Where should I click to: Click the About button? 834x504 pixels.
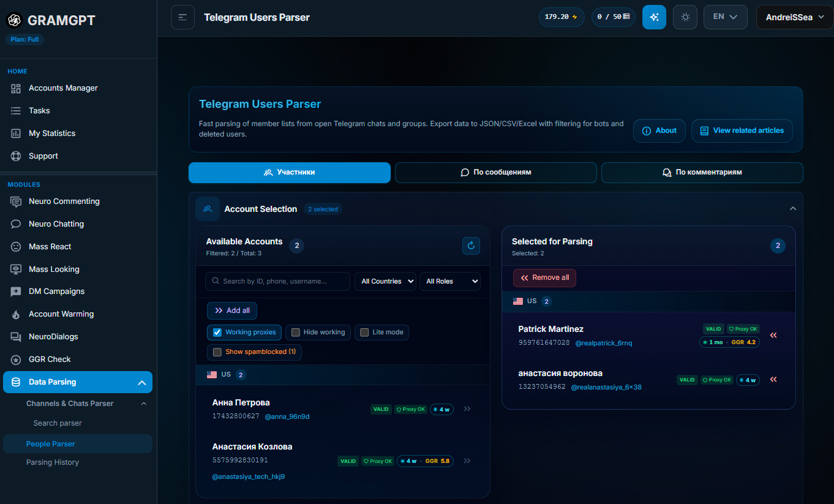point(659,131)
